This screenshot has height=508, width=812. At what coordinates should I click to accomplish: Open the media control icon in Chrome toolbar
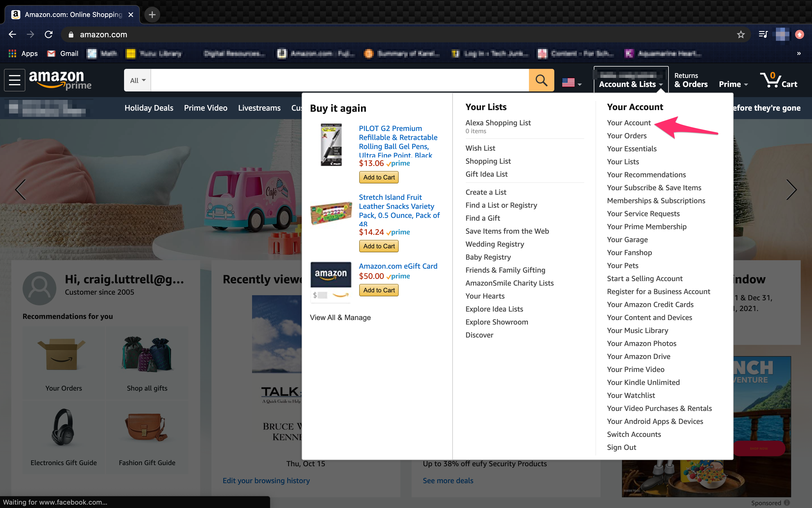(x=763, y=34)
